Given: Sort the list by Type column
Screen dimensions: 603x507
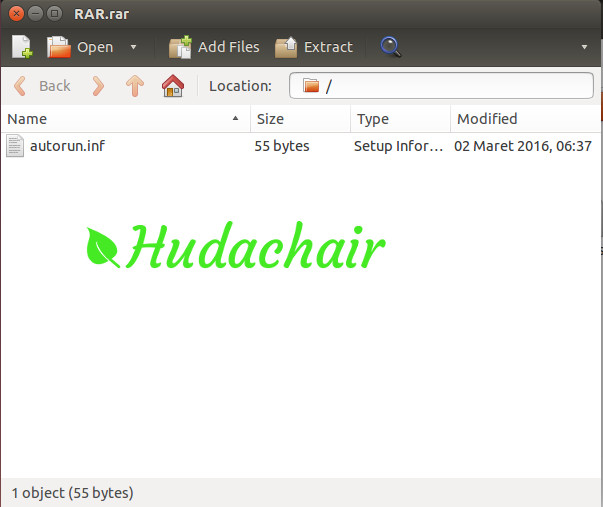Looking at the screenshot, I should (x=400, y=119).
